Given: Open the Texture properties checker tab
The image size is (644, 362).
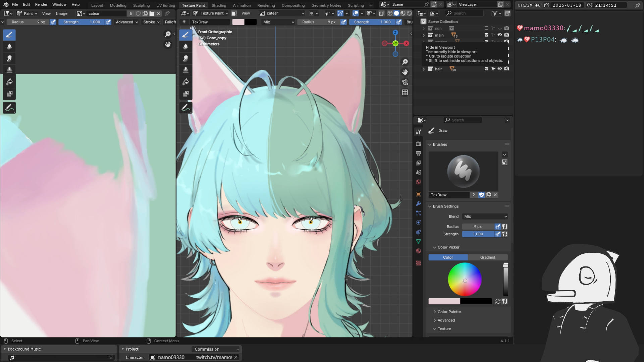Looking at the screenshot, I should [x=418, y=263].
